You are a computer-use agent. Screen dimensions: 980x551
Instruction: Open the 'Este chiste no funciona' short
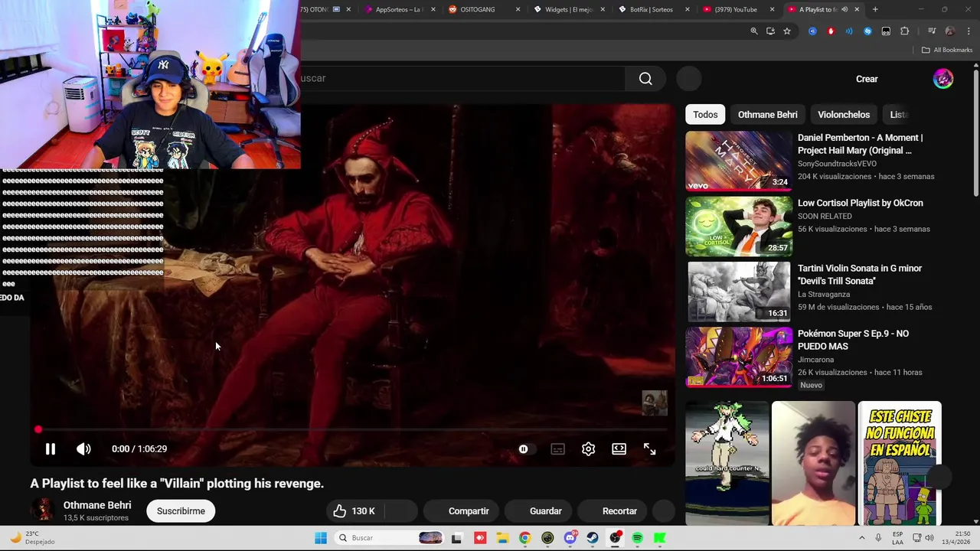click(900, 464)
